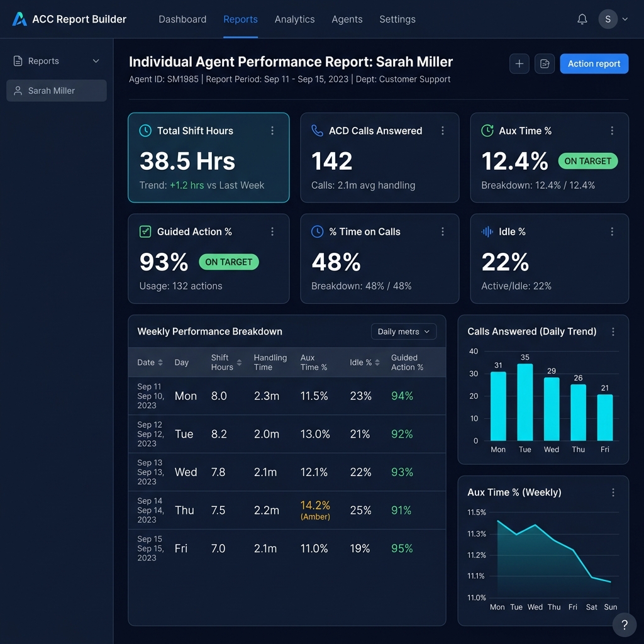Collapse the sidebar Reports section chevron
The height and width of the screenshot is (644, 644).
96,61
